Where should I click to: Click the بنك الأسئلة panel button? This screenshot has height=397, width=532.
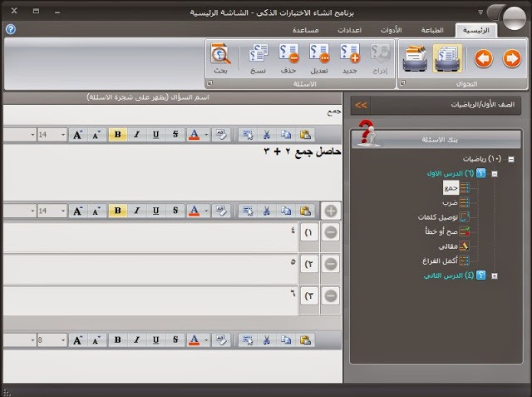436,140
